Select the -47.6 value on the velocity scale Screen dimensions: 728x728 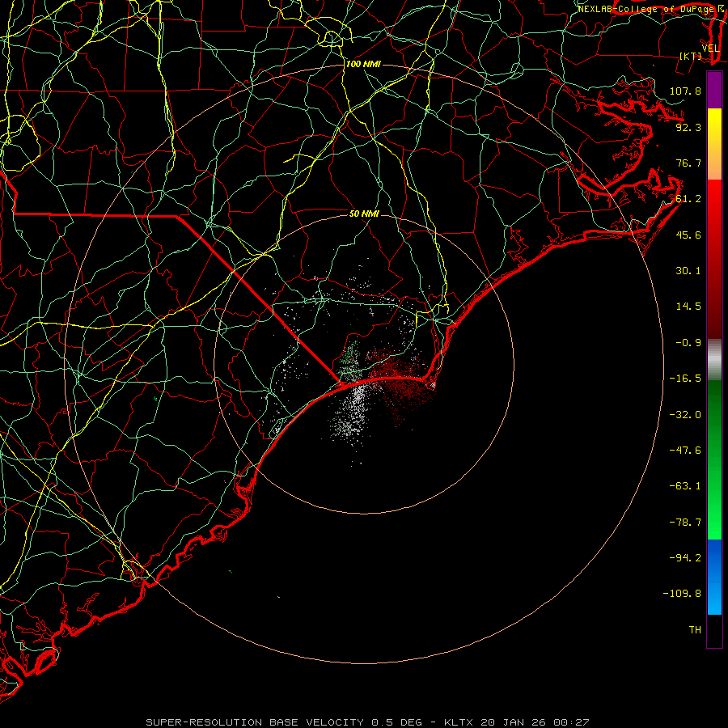click(x=685, y=451)
